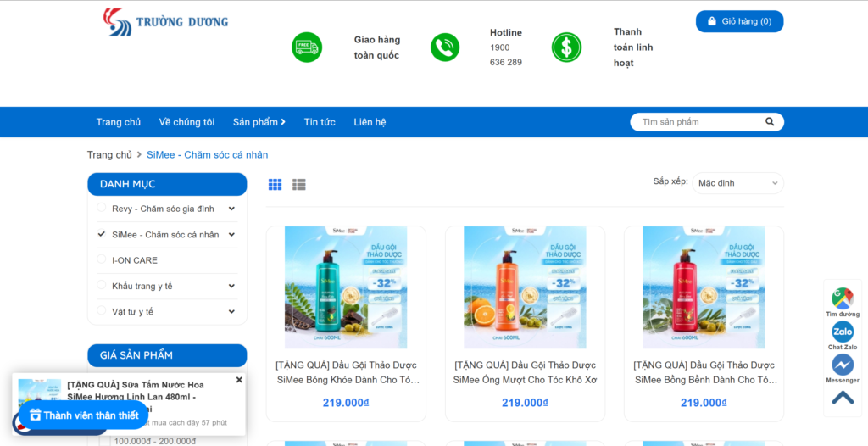Uncheck SiMee - Chăm sóc cá nhân checkbox

[x=102, y=234]
